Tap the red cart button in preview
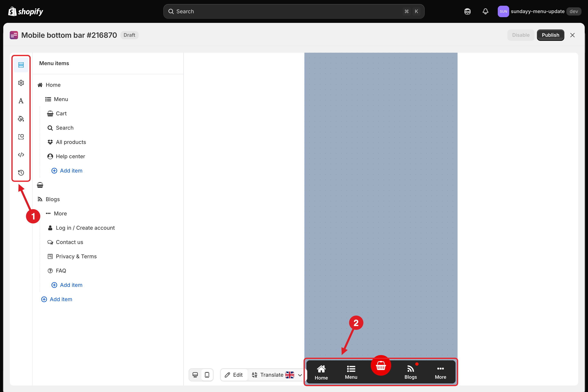 coord(381,365)
